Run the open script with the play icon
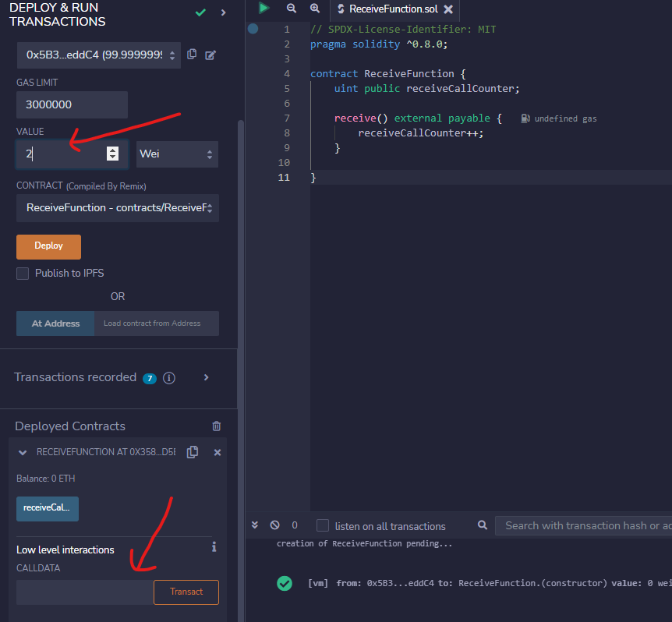 (x=263, y=9)
